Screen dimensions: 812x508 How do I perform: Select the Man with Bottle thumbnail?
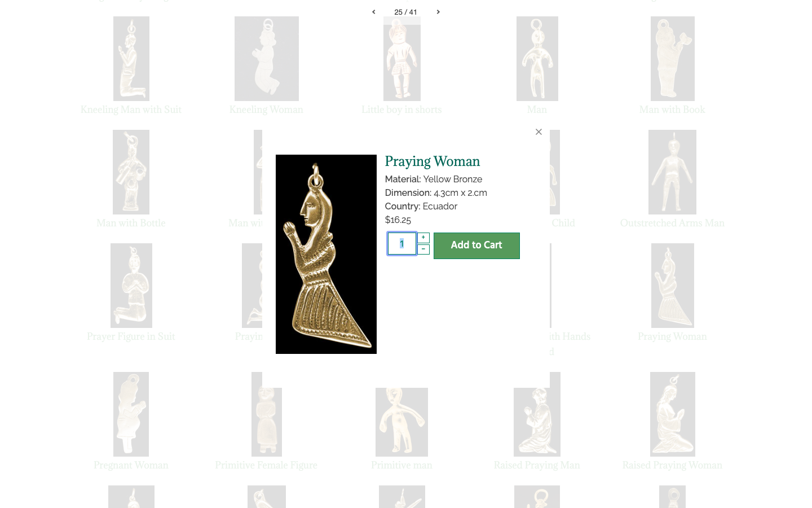131,172
